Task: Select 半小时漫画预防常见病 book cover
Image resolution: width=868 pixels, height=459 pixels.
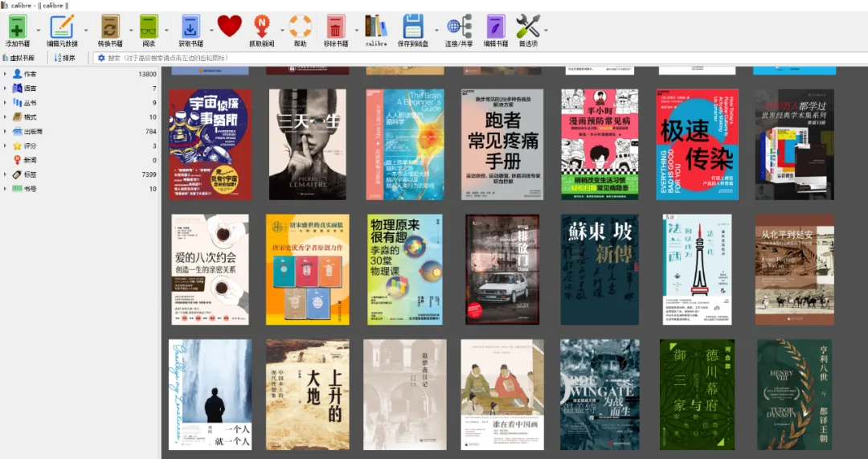Action: click(600, 145)
